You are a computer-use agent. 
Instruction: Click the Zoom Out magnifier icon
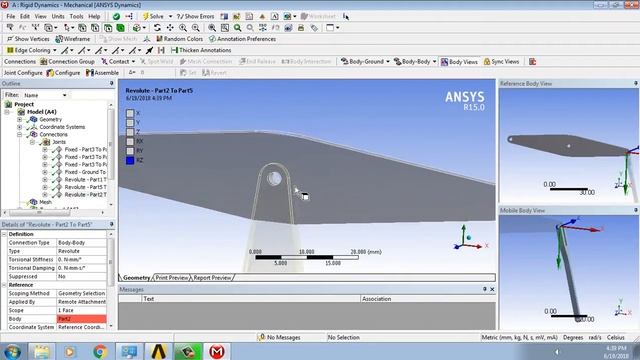[196, 28]
